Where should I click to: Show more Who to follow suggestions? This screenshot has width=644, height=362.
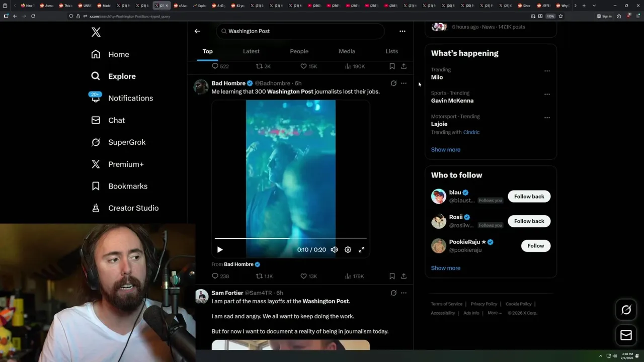click(446, 268)
